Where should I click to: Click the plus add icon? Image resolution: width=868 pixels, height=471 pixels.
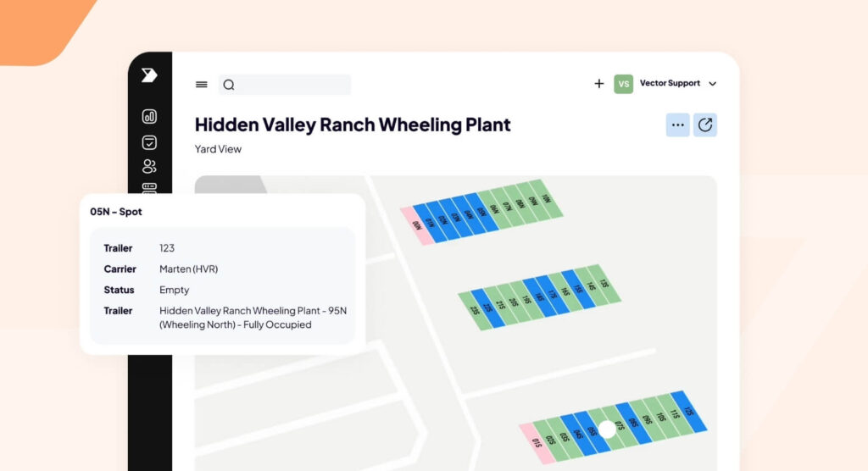599,84
